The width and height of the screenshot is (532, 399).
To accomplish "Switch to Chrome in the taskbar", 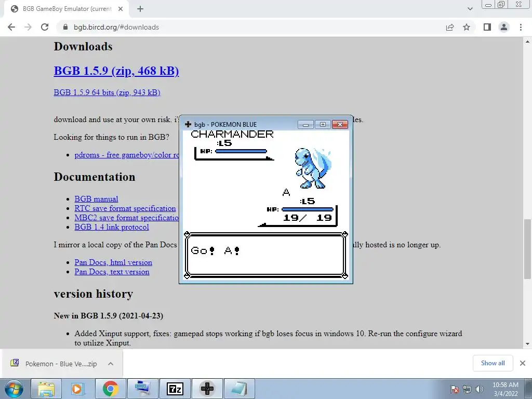I will pos(110,389).
